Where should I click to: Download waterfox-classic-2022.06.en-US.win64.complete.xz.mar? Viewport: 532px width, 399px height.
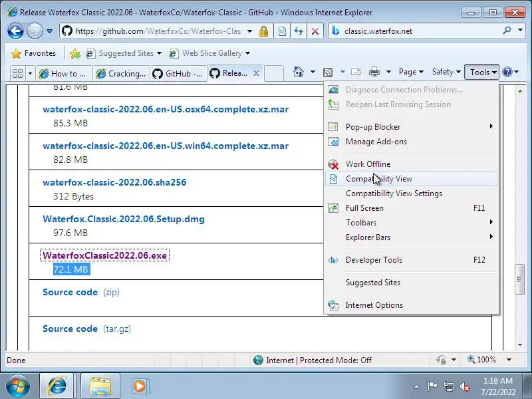(x=166, y=146)
